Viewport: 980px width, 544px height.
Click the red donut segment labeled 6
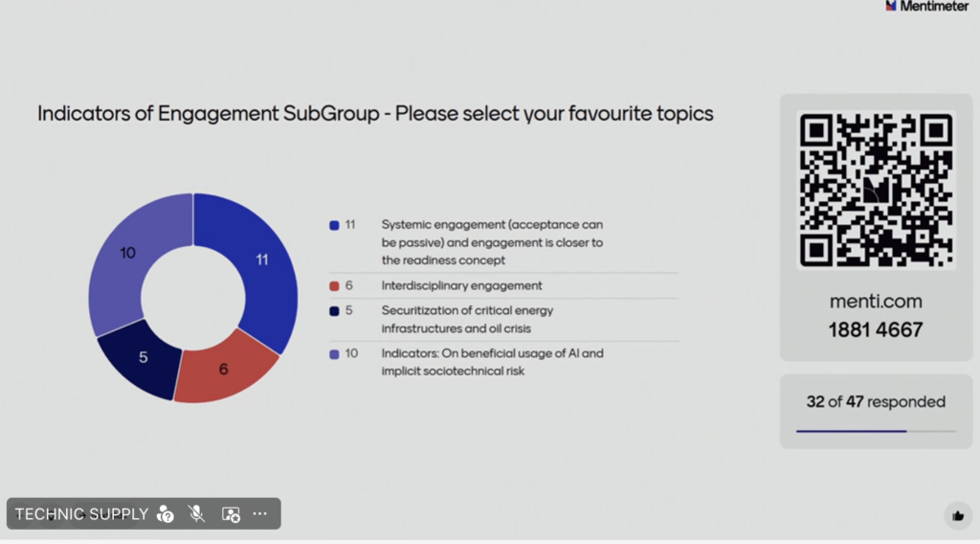click(x=224, y=368)
